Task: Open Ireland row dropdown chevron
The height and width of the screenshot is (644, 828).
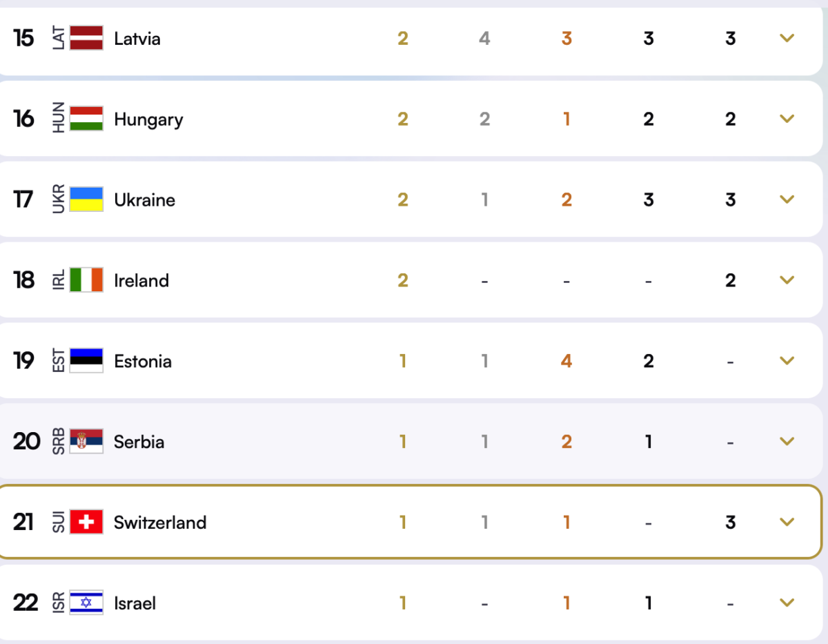Action: click(787, 280)
